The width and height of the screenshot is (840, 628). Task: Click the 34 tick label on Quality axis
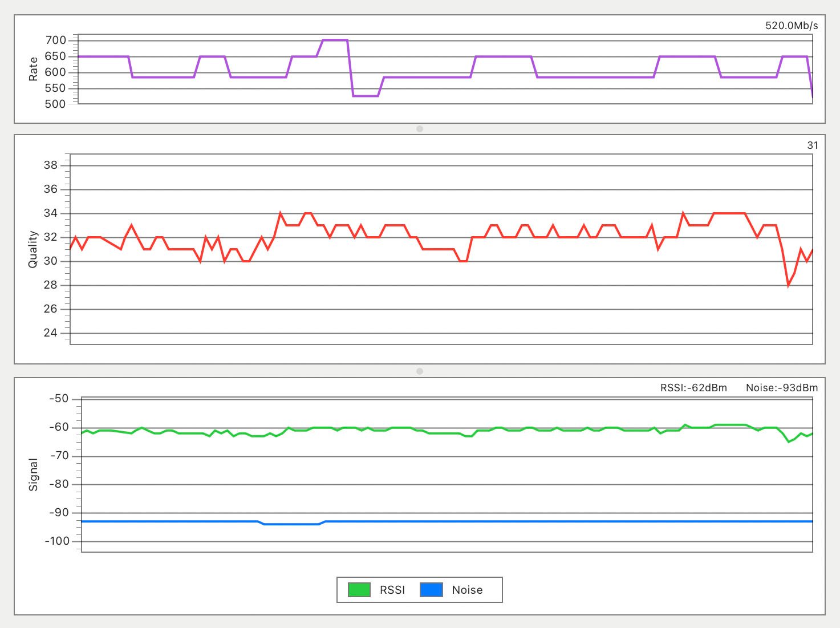[51, 213]
